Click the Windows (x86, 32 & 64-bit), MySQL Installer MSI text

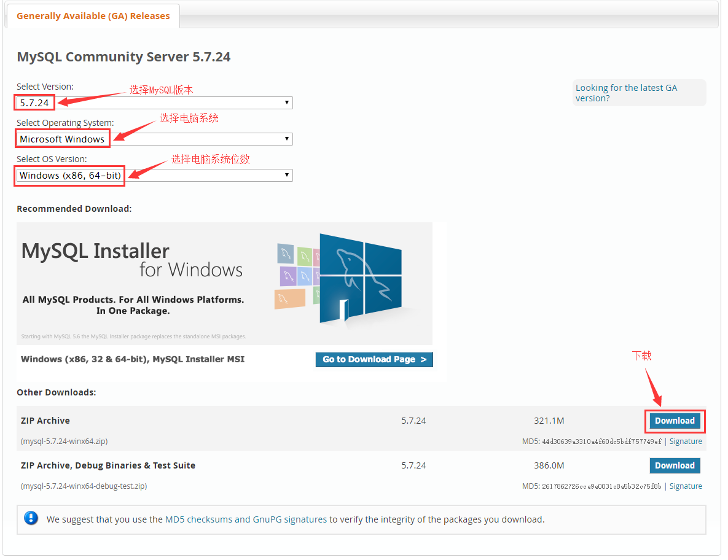point(133,359)
